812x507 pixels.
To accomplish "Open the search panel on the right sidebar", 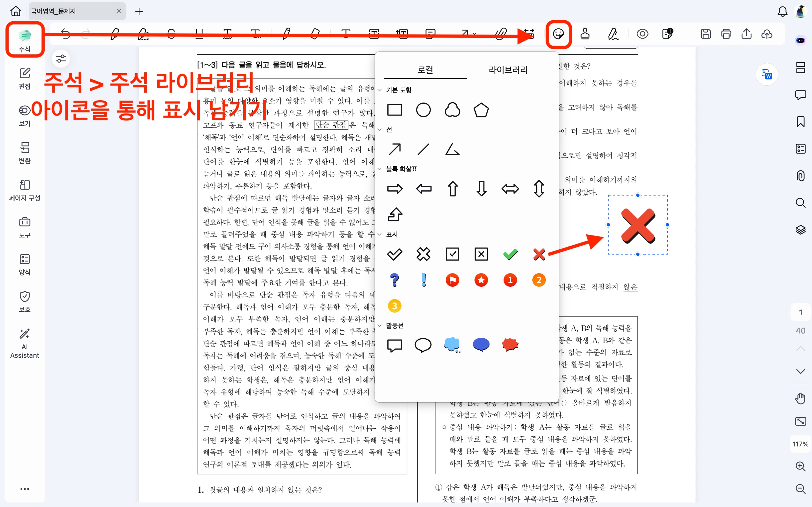I will point(801,203).
